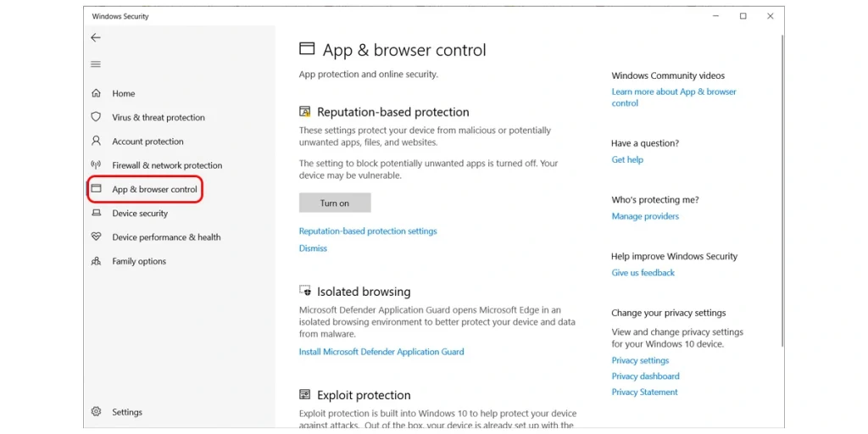The image size is (868, 434).
Task: Click the App & browser control window icon in sidebar
Action: 97,189
